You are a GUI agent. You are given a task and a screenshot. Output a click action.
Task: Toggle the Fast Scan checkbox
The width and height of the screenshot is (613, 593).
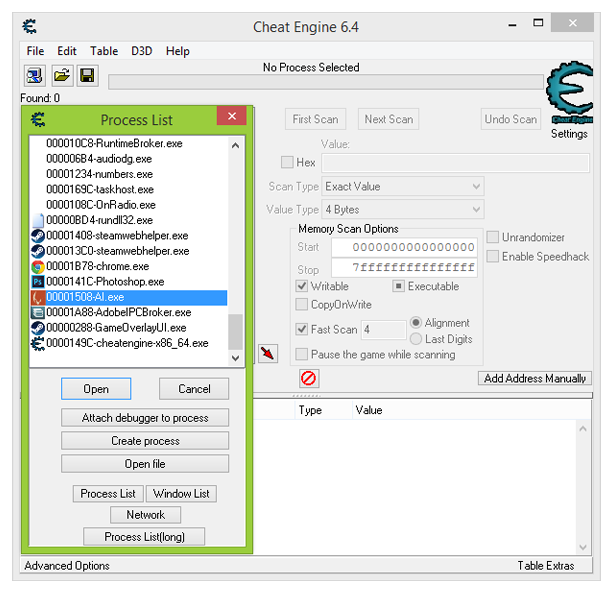(x=302, y=329)
